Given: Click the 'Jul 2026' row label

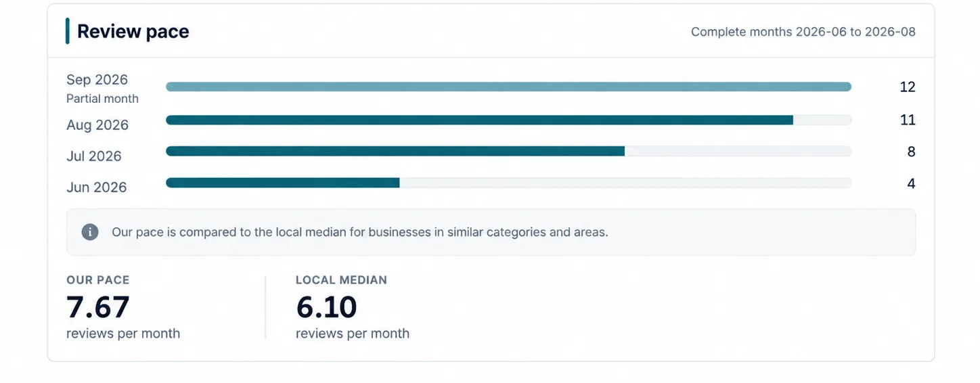Looking at the screenshot, I should 94,156.
